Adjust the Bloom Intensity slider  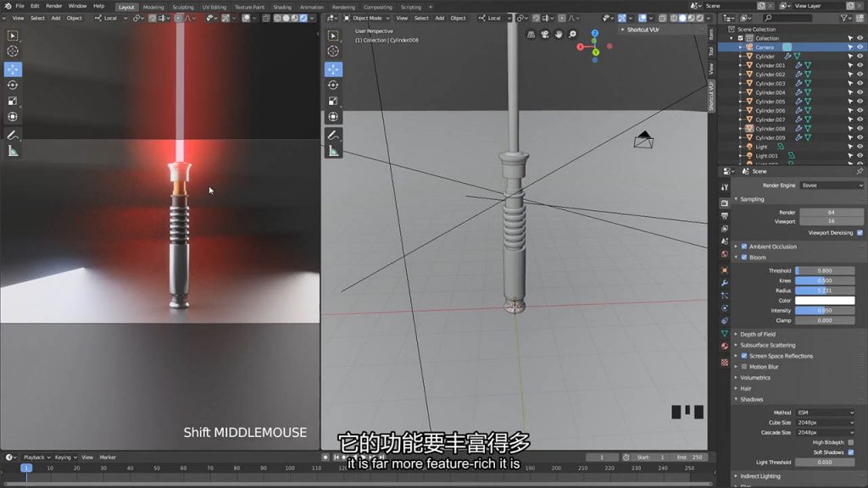click(825, 310)
